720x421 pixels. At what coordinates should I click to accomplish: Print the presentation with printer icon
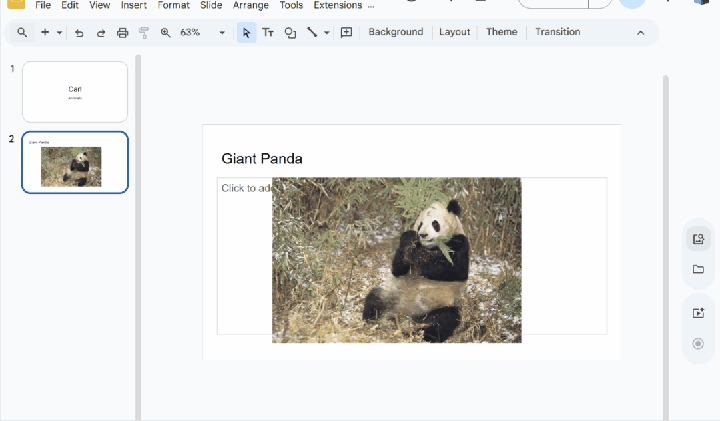click(122, 33)
